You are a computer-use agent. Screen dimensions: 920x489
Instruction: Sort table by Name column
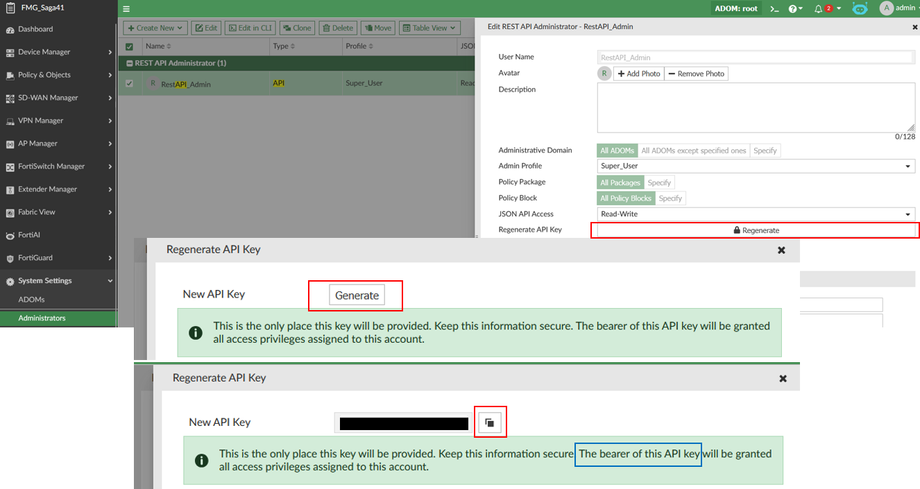158,46
